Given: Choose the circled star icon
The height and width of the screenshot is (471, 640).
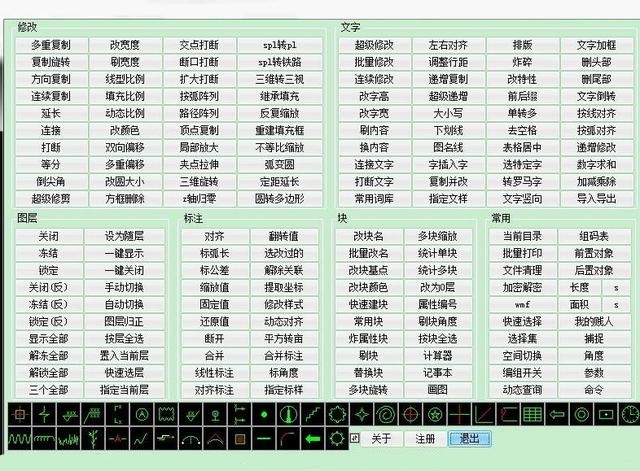Looking at the screenshot, I should 435,415.
